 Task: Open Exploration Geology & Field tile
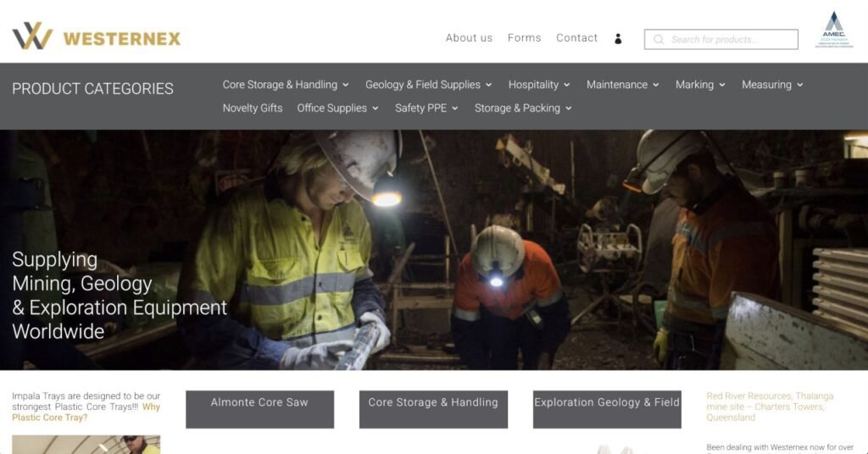pyautogui.click(x=607, y=403)
